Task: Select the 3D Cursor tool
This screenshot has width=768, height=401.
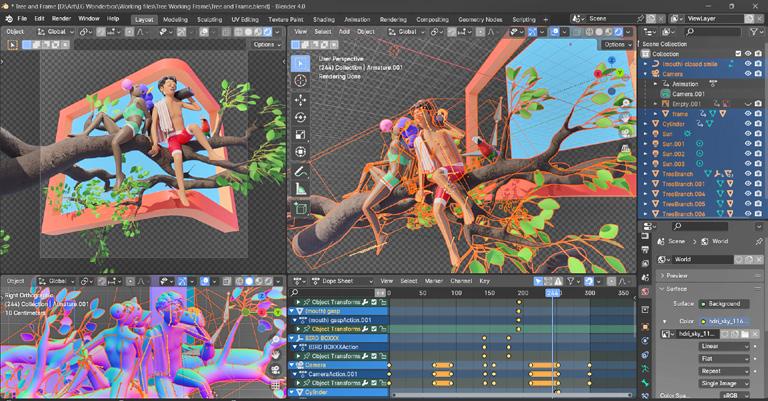Action: pos(300,80)
